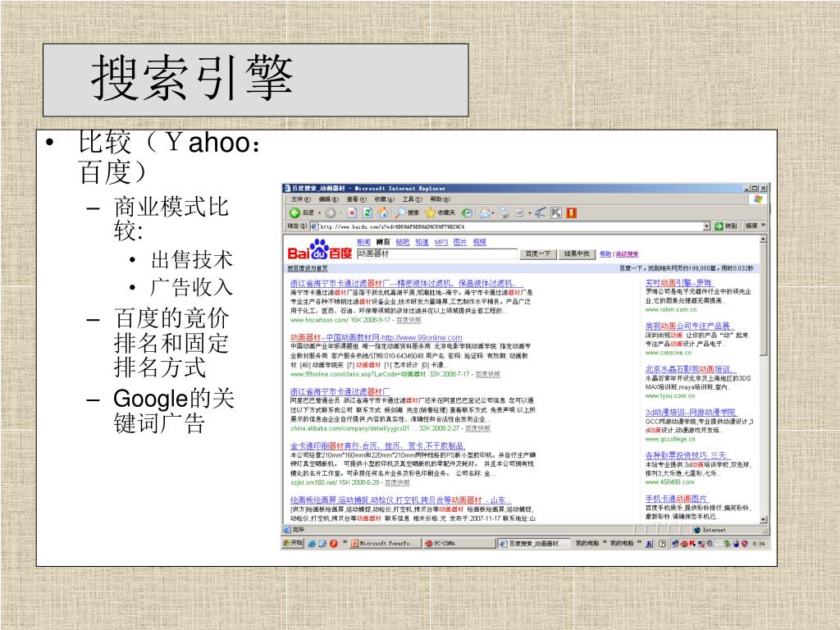Click the red K tray icon
840x630 pixels.
pyautogui.click(x=692, y=543)
